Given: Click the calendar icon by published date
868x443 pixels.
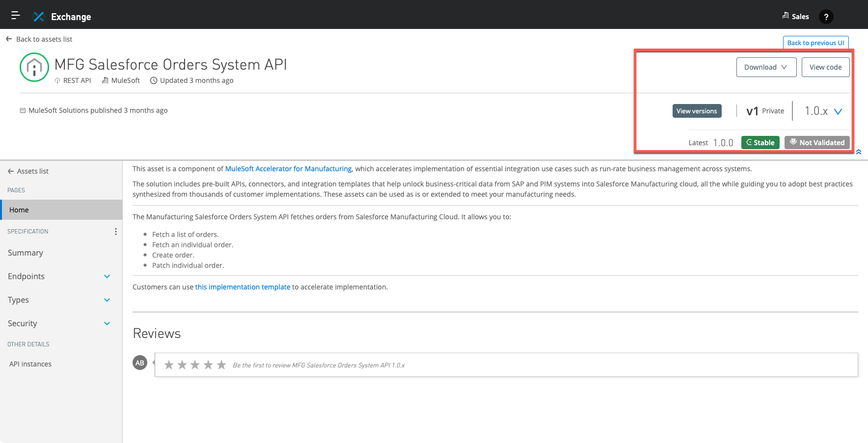Looking at the screenshot, I should pos(23,110).
